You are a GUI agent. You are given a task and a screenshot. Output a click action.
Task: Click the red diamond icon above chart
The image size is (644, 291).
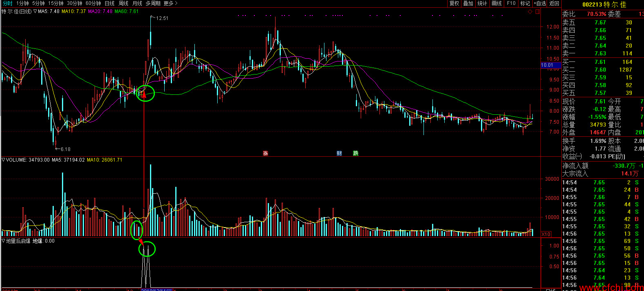click(530, 11)
